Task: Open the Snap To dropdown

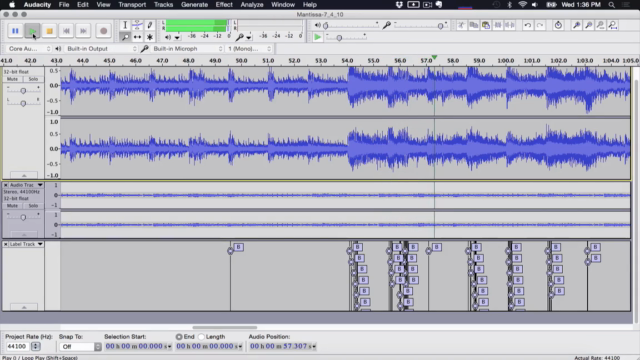Action: click(x=80, y=347)
